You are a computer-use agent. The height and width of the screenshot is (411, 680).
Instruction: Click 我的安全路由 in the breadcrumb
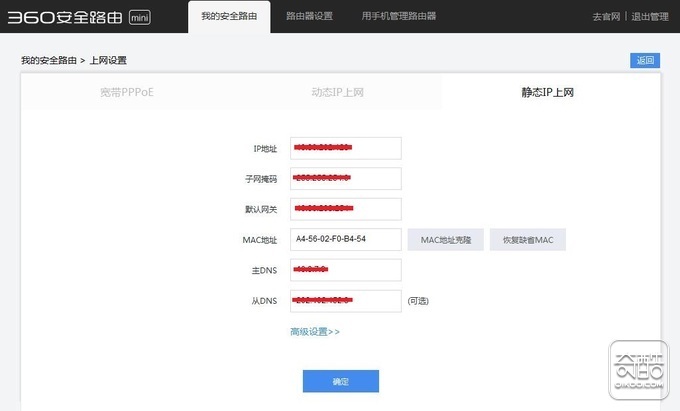click(49, 60)
